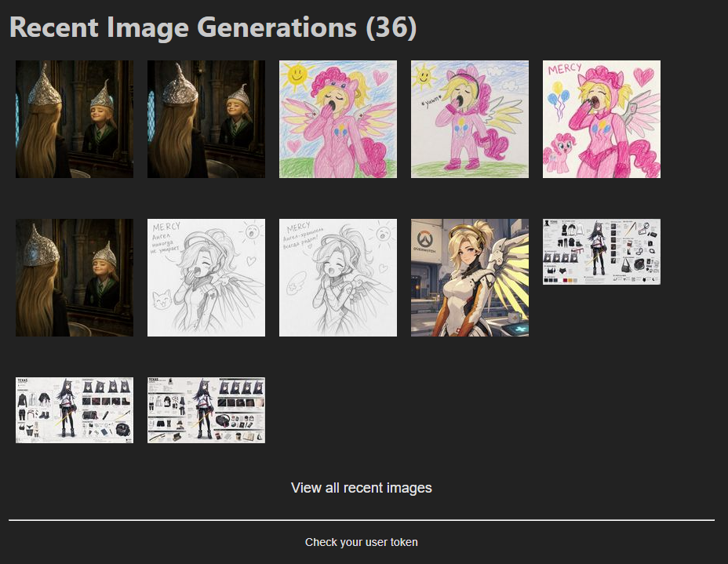Open crayon drawing with sun and green grass hearts
Viewport: 728px width, 564px height.
[x=338, y=118]
